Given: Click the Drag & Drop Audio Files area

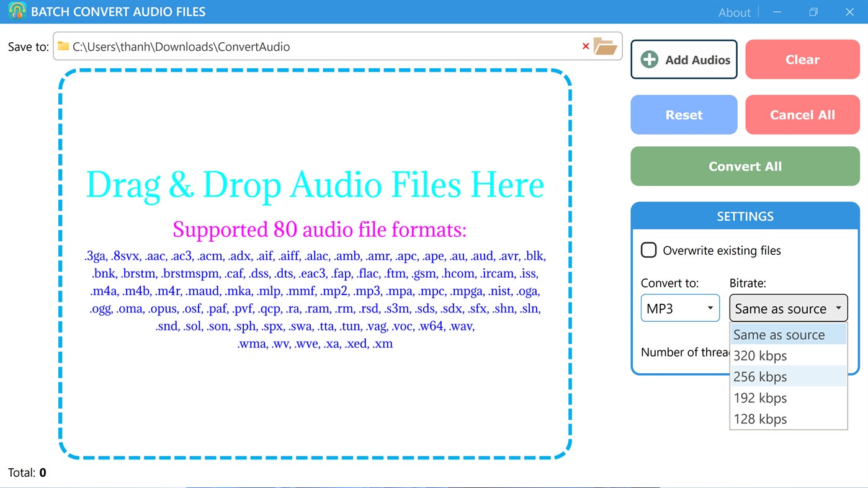Looking at the screenshot, I should point(315,264).
